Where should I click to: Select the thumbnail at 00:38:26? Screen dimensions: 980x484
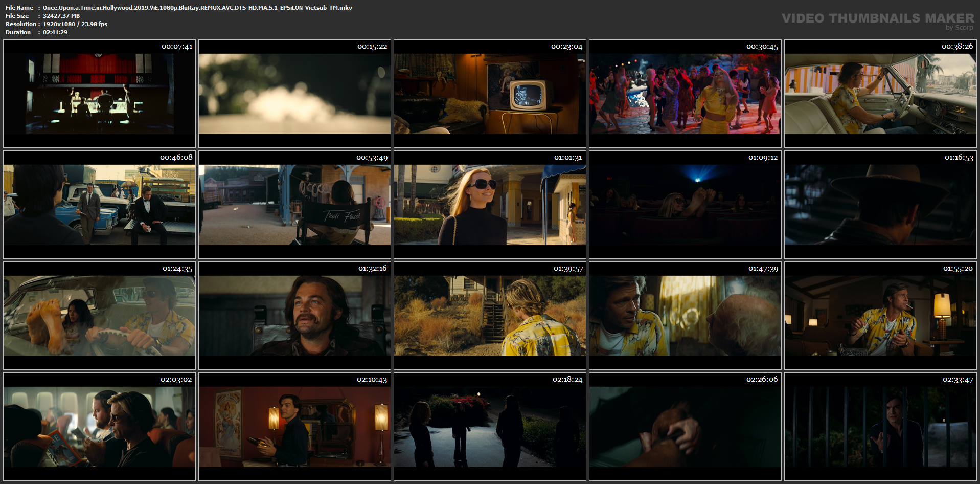tap(880, 94)
